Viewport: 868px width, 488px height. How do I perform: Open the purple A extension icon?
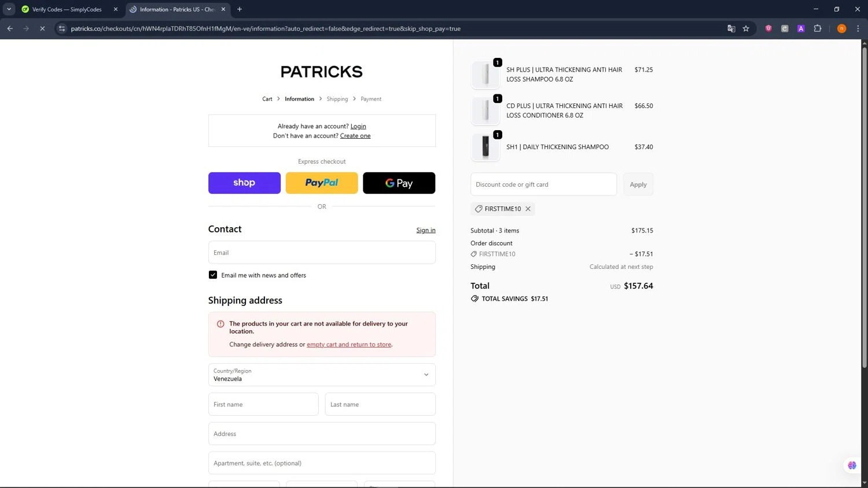pyautogui.click(x=801, y=28)
